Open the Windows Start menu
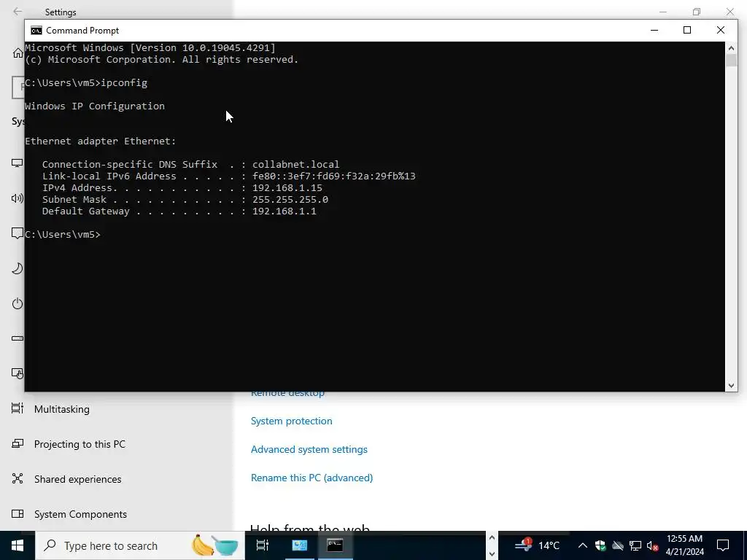The width and height of the screenshot is (747, 560). coord(18,545)
